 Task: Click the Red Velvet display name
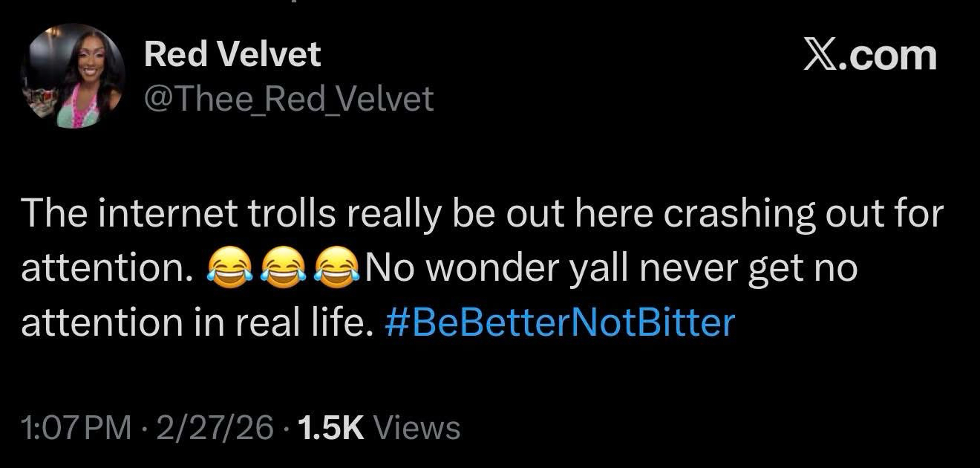(232, 55)
